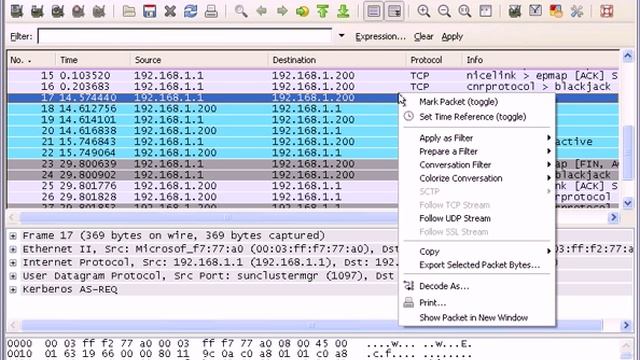This screenshot has width=640, height=360.
Task: Print packets printer toolbar icon
Action: 211,11
